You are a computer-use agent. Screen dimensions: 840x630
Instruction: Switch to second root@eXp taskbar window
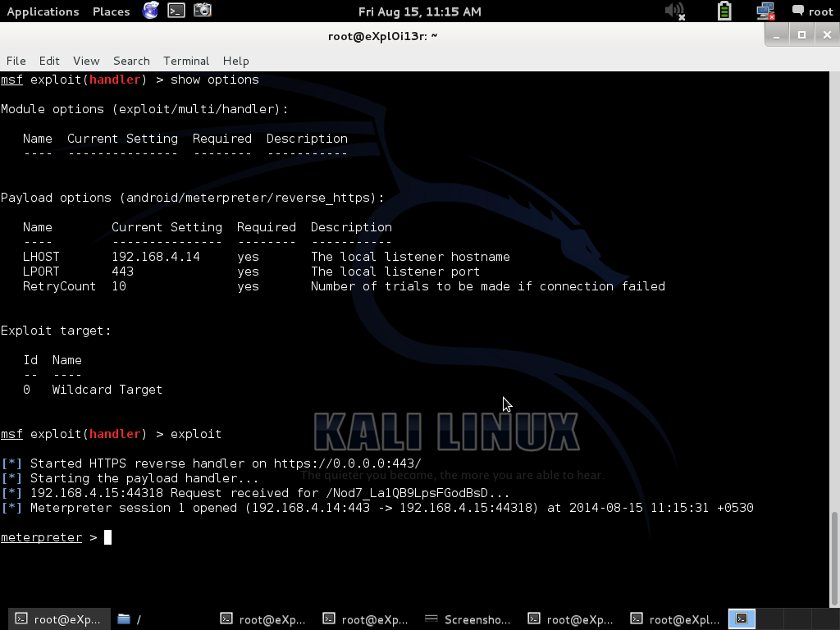click(263, 619)
